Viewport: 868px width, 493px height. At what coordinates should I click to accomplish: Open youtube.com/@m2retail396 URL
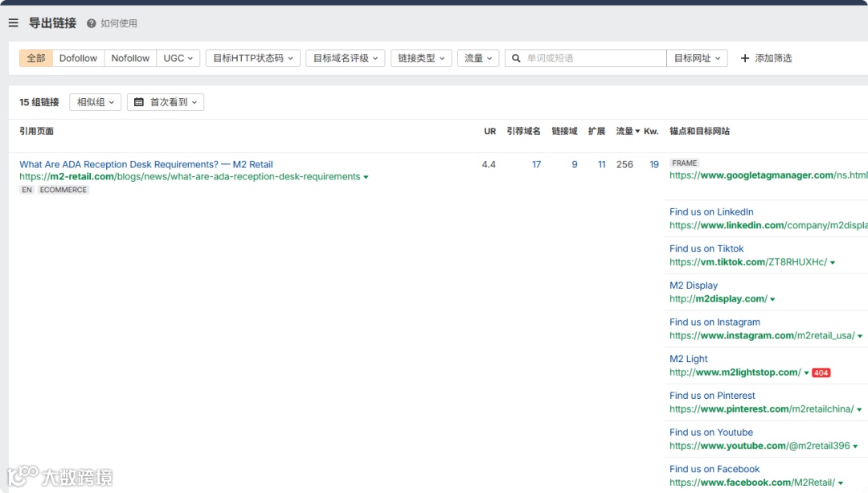tap(759, 446)
